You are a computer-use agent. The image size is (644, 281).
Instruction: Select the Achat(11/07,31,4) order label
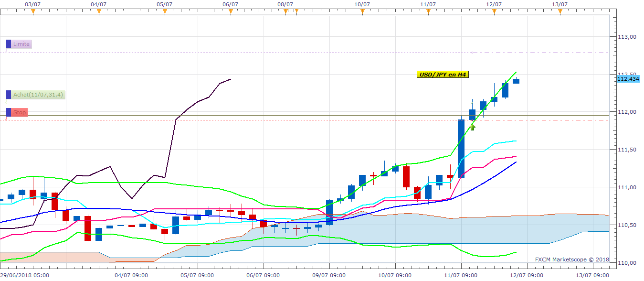point(38,95)
